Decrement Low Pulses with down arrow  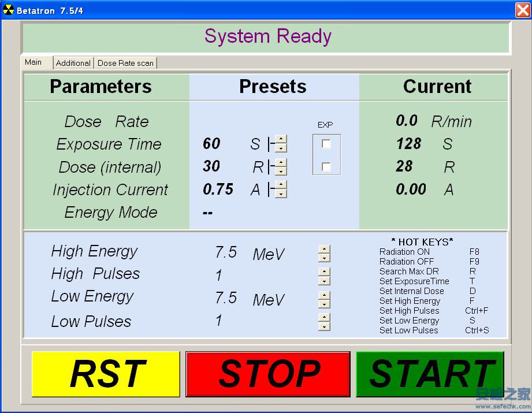tap(325, 327)
